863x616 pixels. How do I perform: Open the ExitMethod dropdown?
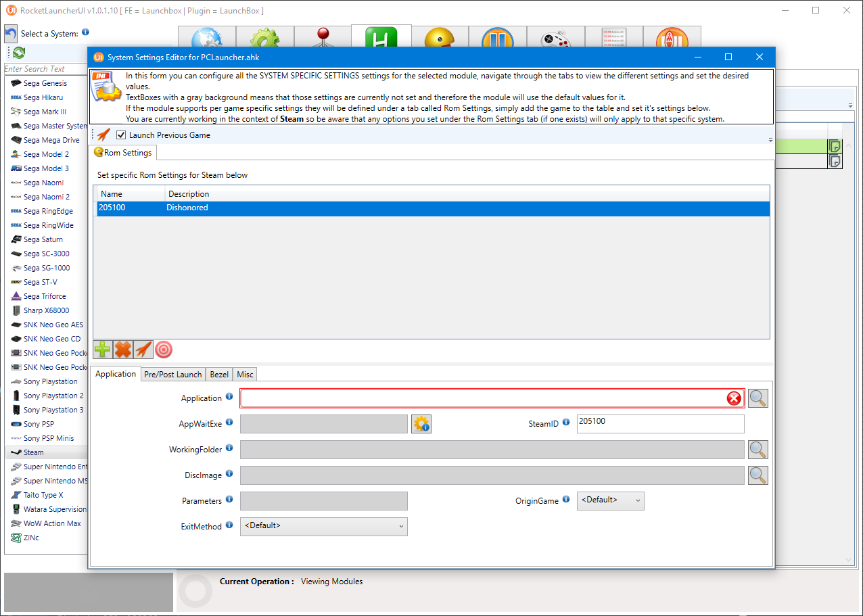[324, 527]
